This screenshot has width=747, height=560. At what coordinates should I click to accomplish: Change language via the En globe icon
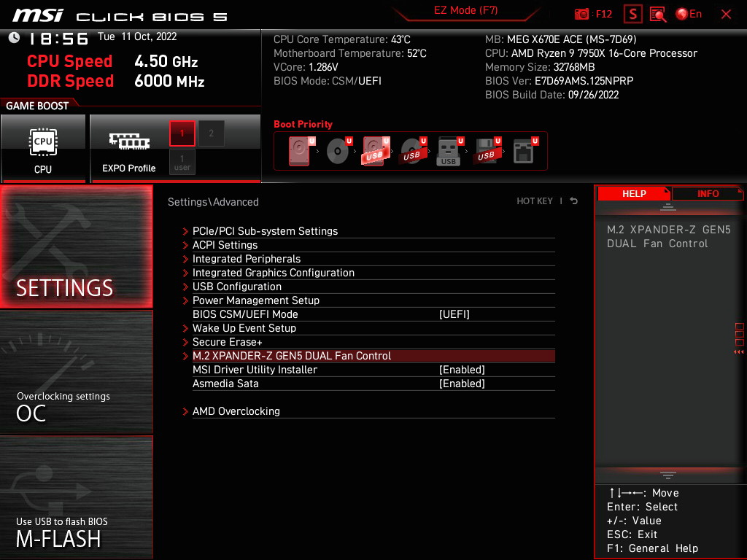pos(689,15)
